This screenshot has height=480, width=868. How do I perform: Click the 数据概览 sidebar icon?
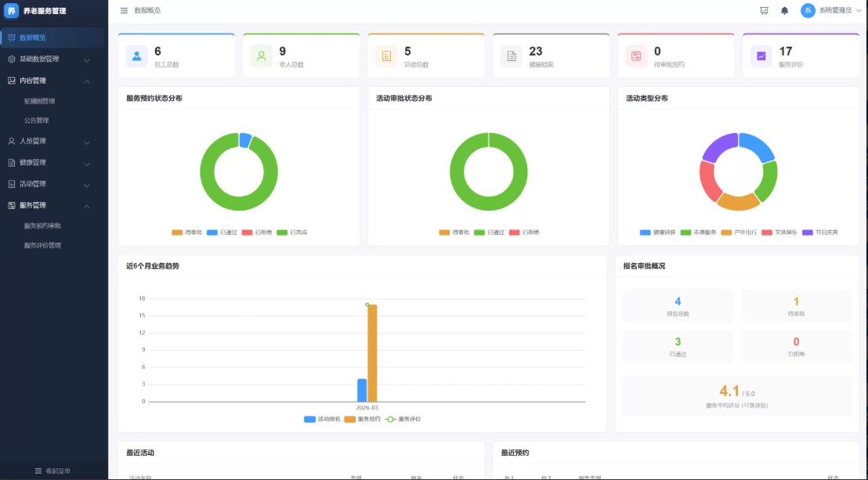pyautogui.click(x=12, y=38)
